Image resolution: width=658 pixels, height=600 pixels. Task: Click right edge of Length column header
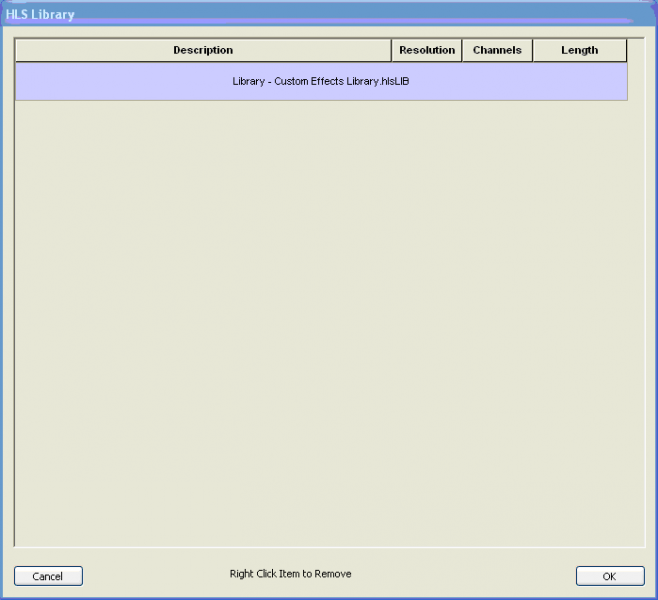[627, 50]
